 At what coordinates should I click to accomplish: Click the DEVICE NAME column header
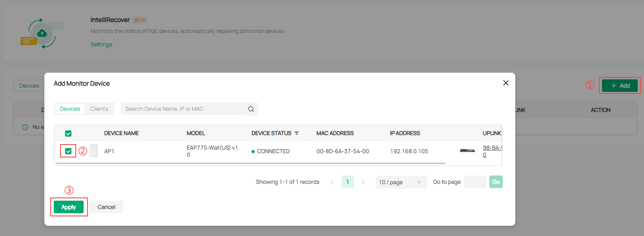(121, 133)
